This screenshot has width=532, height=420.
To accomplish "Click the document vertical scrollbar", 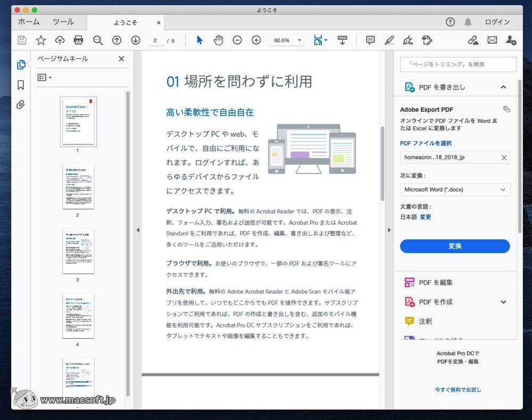I will [383, 163].
